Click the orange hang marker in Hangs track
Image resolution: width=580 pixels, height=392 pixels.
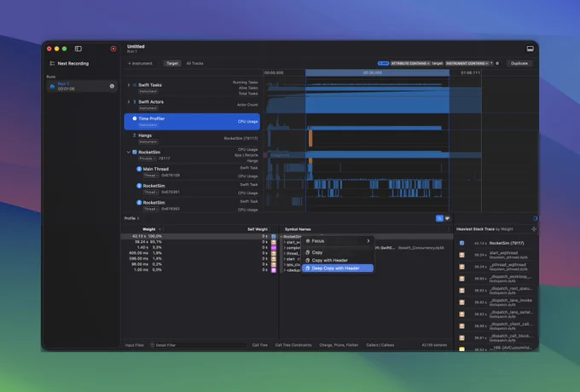pyautogui.click(x=310, y=138)
